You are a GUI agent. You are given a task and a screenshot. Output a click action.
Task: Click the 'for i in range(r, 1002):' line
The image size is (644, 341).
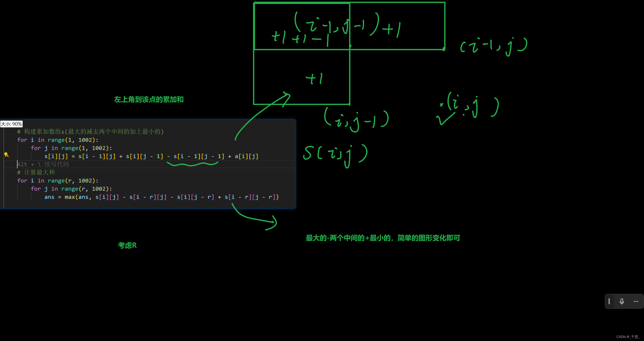point(58,181)
